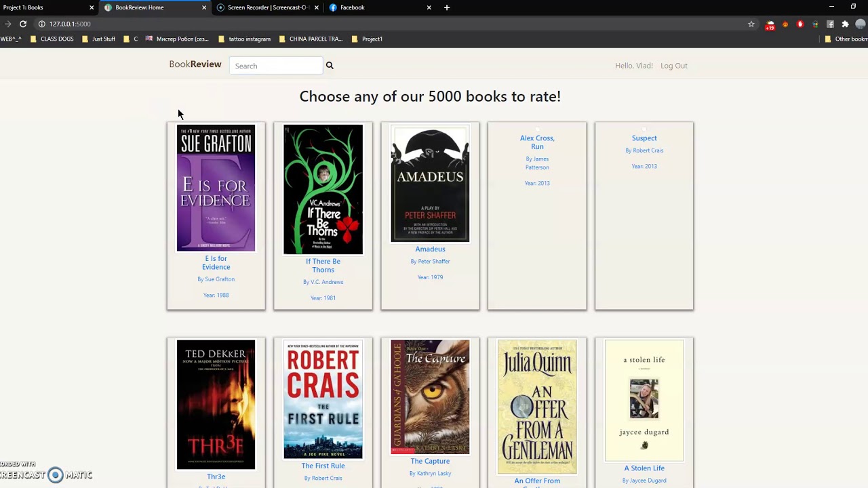Open the Project1 bookmark folder
The width and height of the screenshot is (868, 488).
pos(367,39)
